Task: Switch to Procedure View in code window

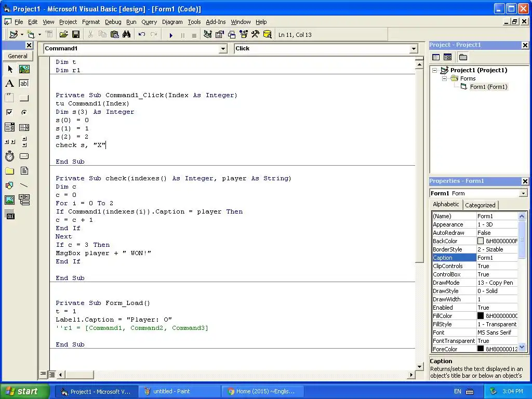Action: pyautogui.click(x=43, y=374)
